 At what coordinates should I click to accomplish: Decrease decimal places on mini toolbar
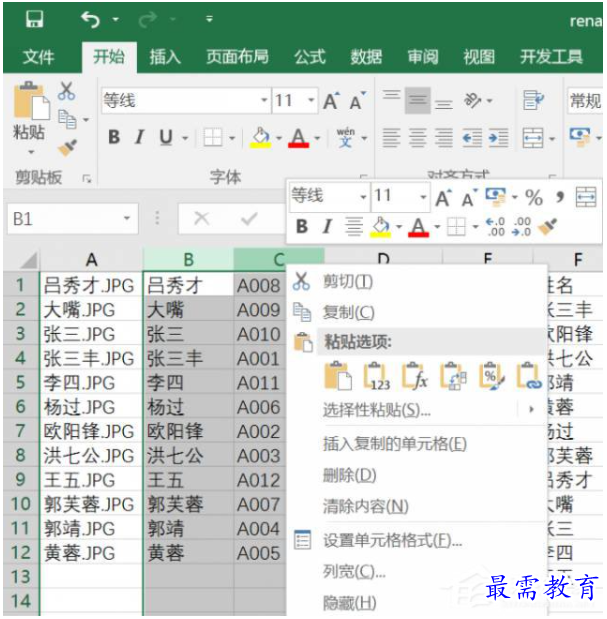522,227
